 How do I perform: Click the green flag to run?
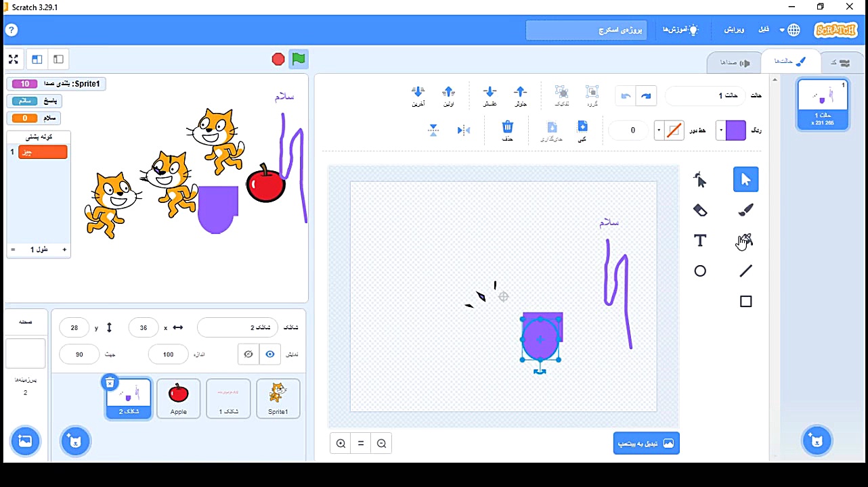pyautogui.click(x=299, y=59)
